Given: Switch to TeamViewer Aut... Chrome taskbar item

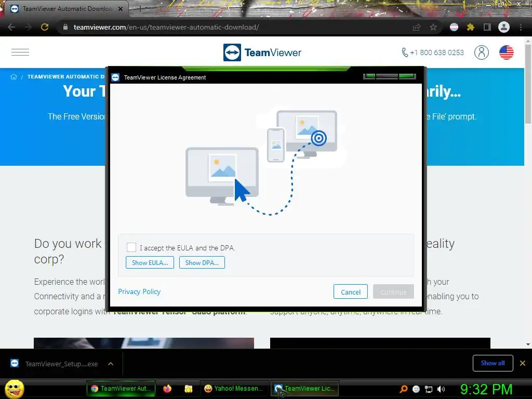Looking at the screenshot, I should tap(121, 389).
